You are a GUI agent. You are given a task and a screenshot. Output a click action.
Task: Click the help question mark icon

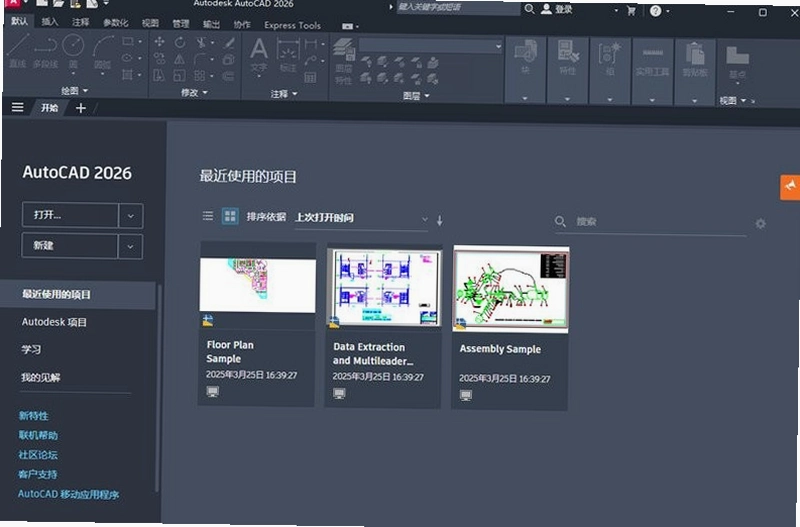click(656, 11)
